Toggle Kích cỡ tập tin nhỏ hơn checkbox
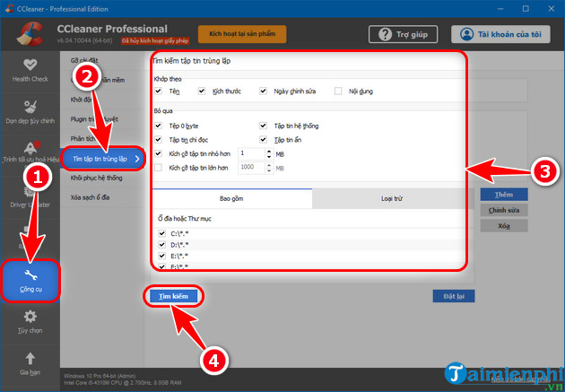This screenshot has height=392, width=565. pyautogui.click(x=158, y=153)
